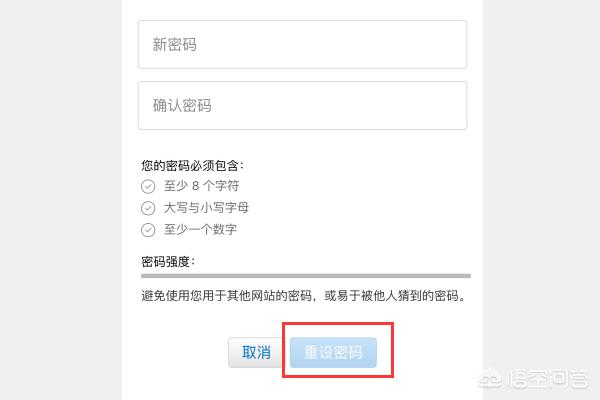Focus the 新密码 input field
Screen dimensions: 600x400
pyautogui.click(x=302, y=44)
